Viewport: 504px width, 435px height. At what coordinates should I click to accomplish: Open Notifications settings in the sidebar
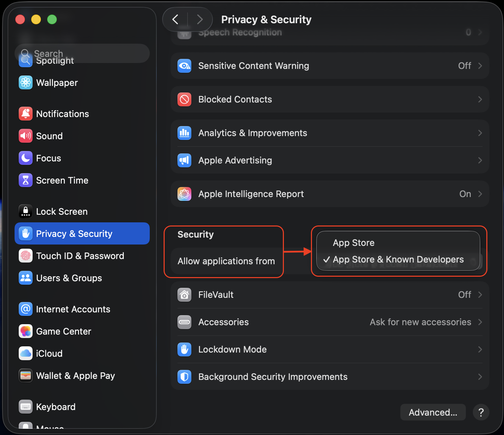82,114
